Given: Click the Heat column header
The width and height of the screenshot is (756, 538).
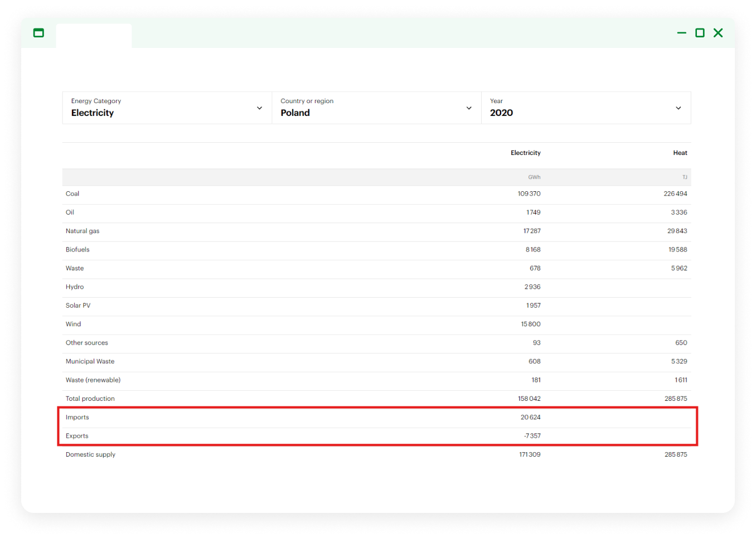Looking at the screenshot, I should coord(680,153).
